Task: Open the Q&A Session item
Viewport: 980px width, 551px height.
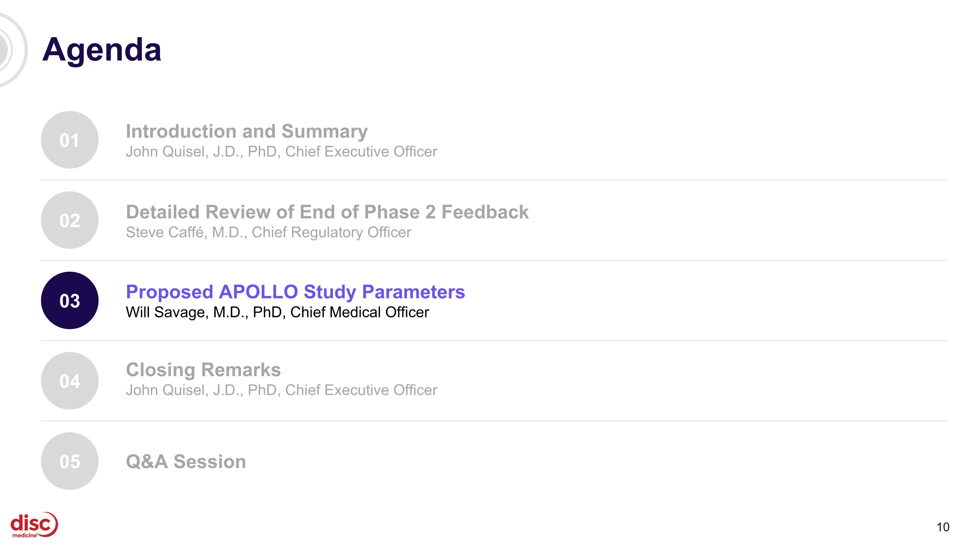Action: [x=186, y=462]
